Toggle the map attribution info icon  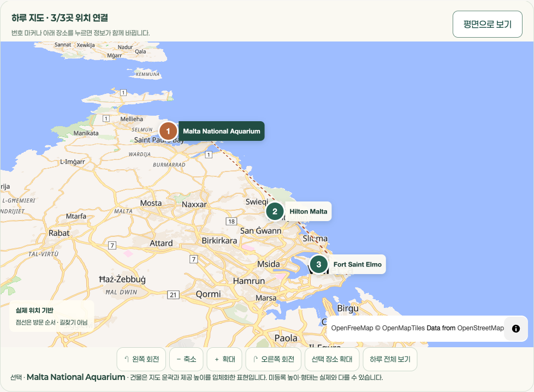(516, 328)
